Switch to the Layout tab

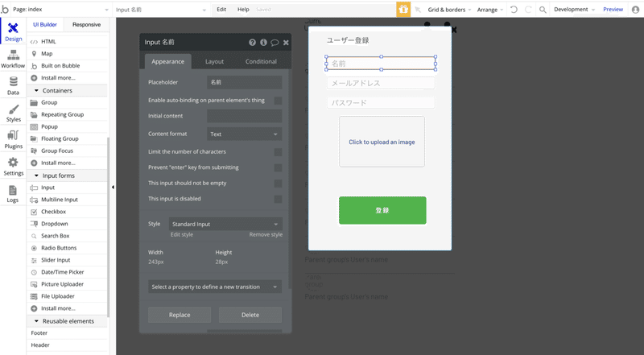tap(214, 62)
